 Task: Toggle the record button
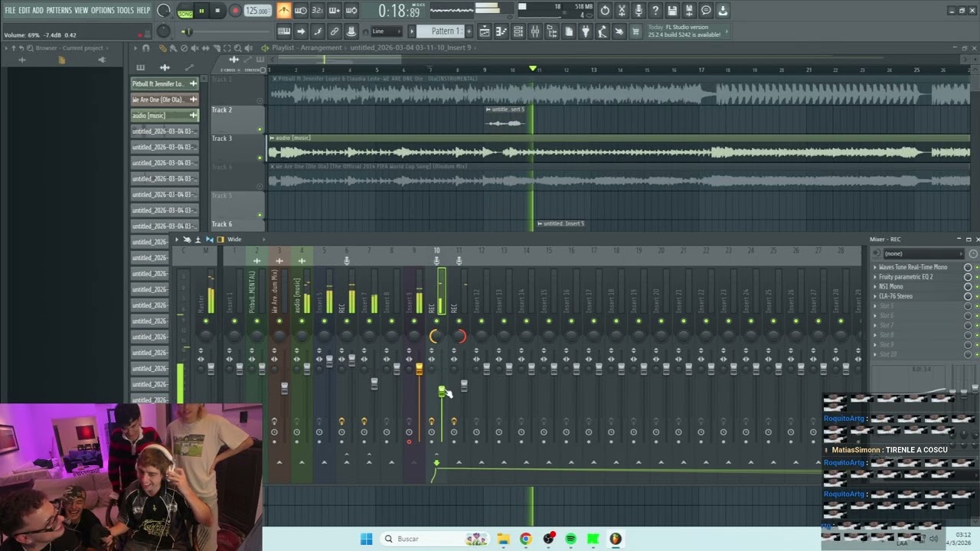[x=235, y=11]
